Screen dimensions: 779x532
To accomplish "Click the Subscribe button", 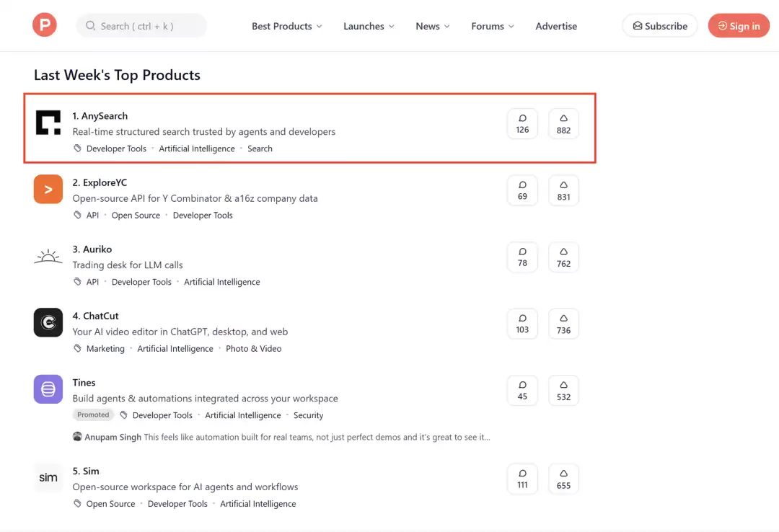I will (x=660, y=26).
